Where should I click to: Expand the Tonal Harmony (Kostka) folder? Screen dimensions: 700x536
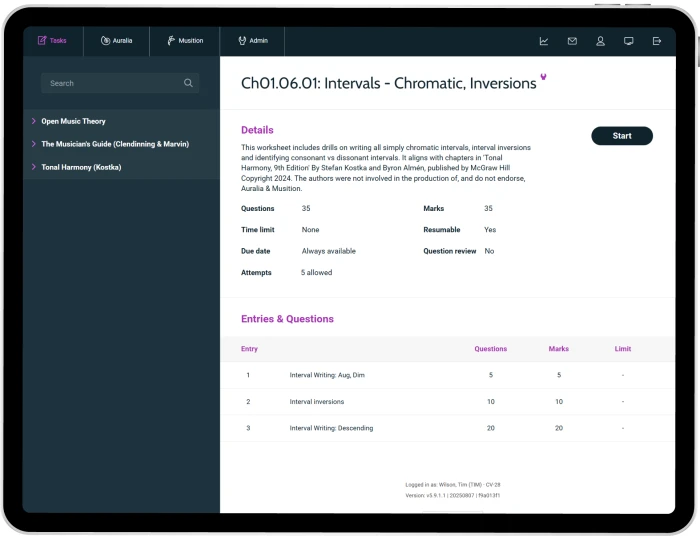coord(81,167)
